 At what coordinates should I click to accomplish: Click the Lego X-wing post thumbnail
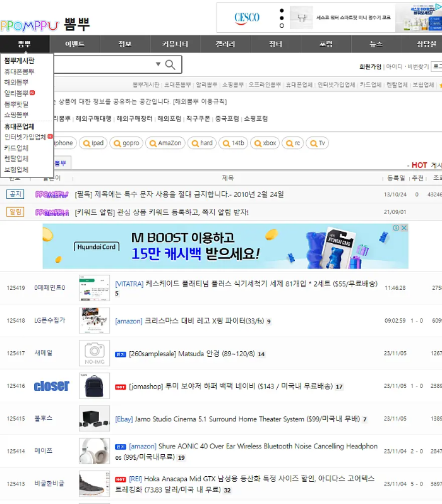pos(94,320)
